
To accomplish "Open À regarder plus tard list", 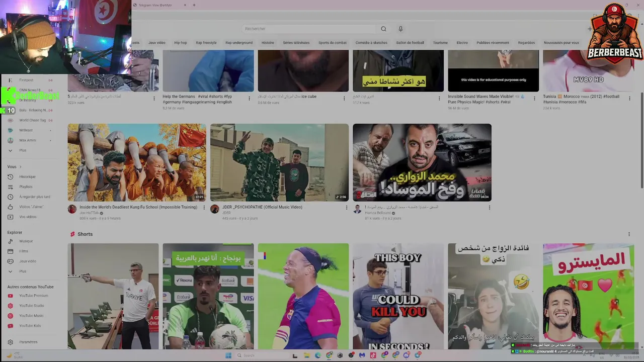I will point(34,197).
